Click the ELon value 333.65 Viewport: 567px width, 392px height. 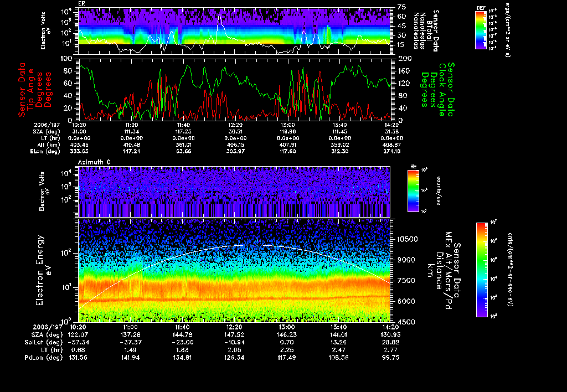pyautogui.click(x=79, y=152)
